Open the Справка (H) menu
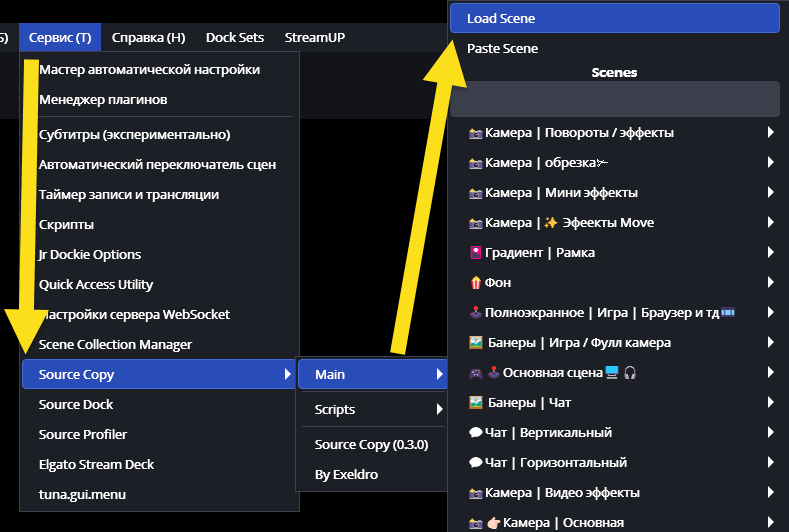 [148, 37]
